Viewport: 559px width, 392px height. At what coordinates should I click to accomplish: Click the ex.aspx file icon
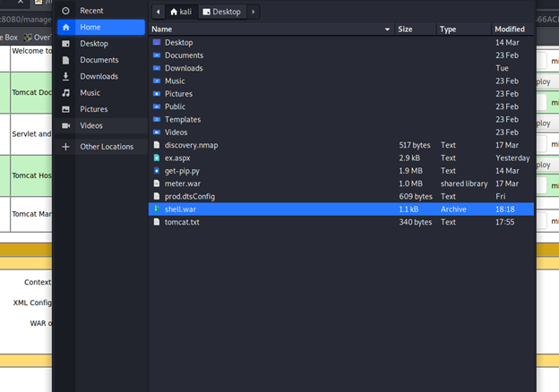click(x=157, y=158)
